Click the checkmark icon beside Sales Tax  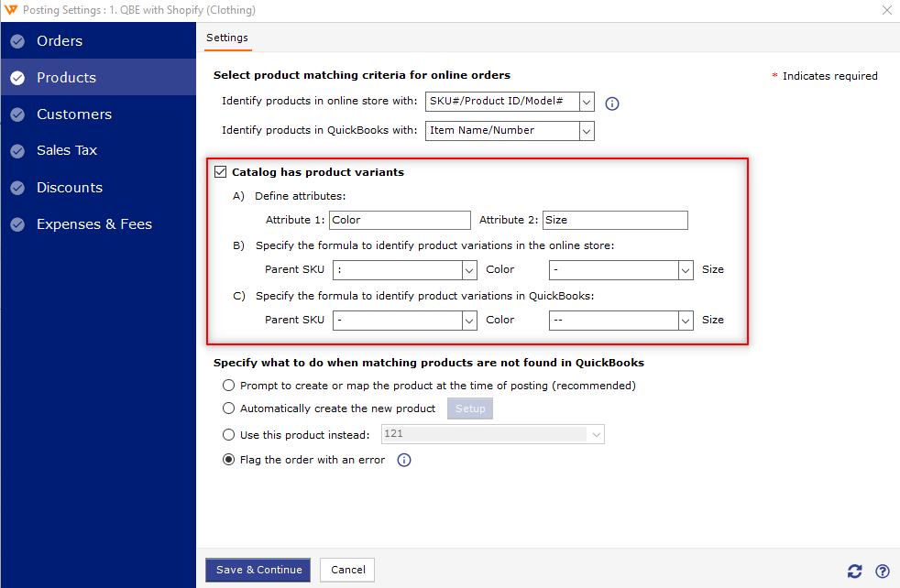tap(17, 151)
